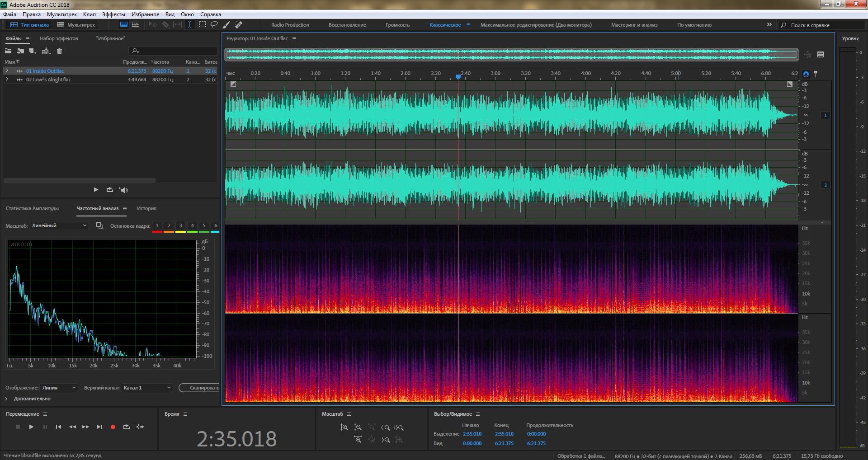
Task: Switch to Мультитрек view
Action: coord(76,25)
